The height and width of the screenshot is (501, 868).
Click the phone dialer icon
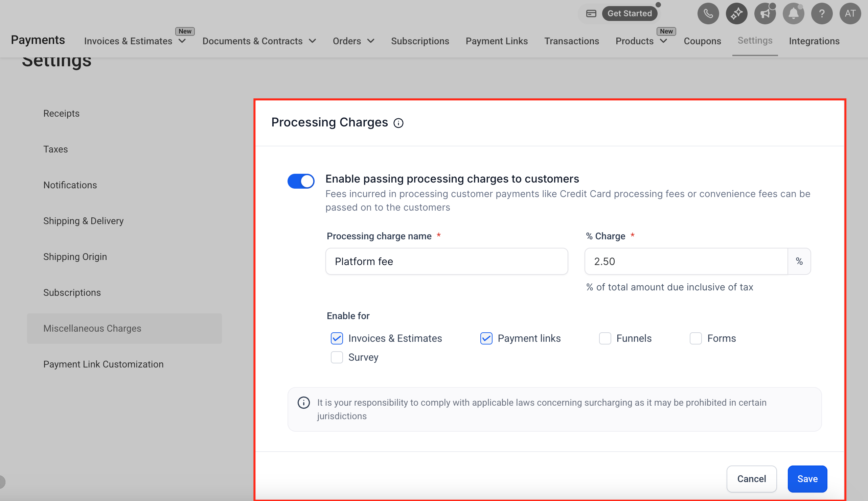click(708, 14)
